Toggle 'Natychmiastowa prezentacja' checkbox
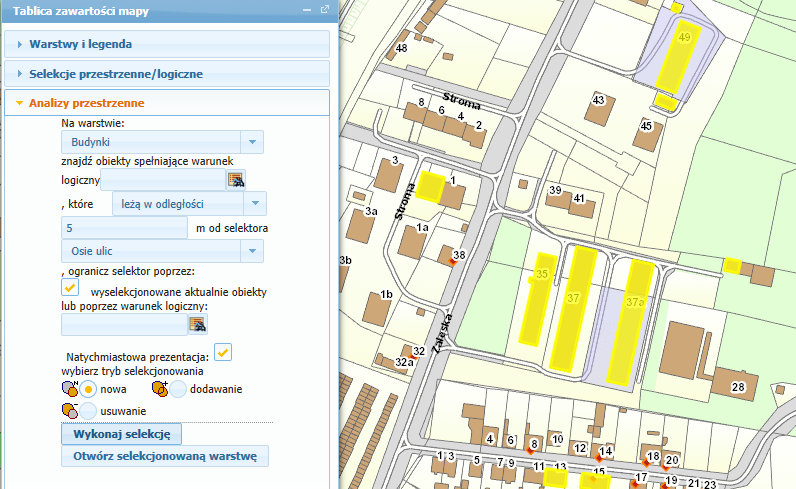This screenshot has width=796, height=489. (x=223, y=352)
